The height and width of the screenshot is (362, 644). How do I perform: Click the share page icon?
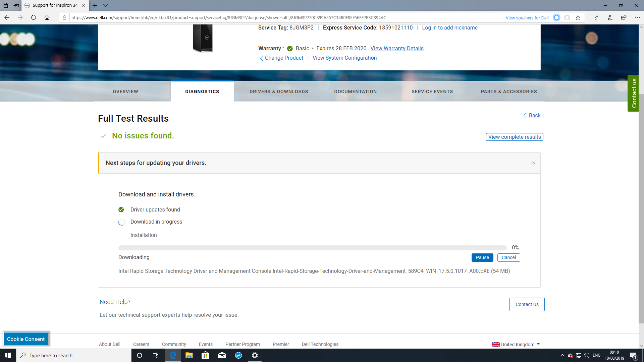624,17
